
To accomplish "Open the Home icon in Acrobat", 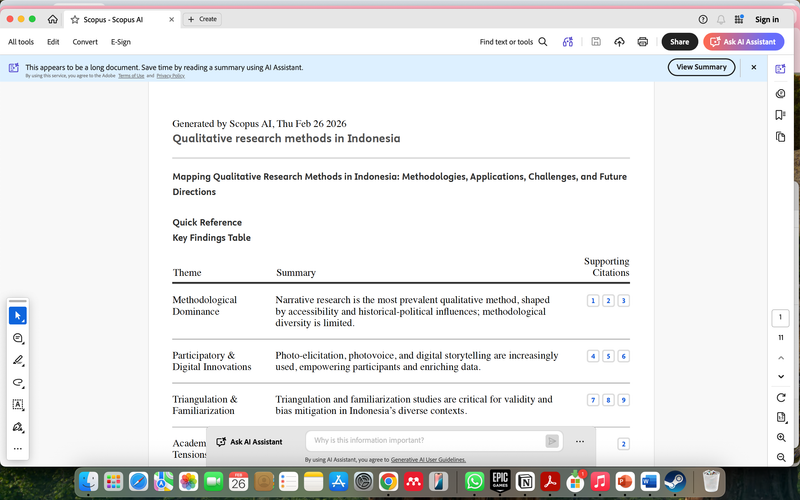I will [x=53, y=19].
